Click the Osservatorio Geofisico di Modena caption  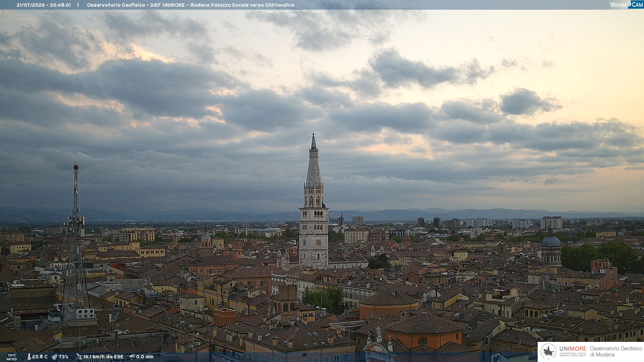tap(616, 352)
